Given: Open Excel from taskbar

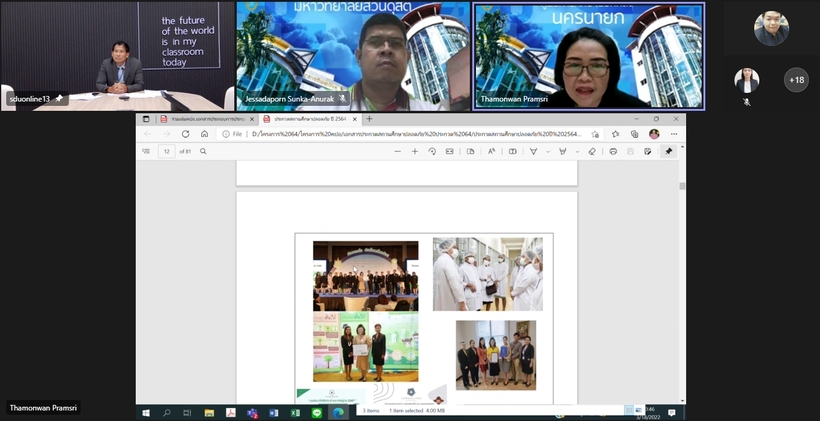Looking at the screenshot, I should [295, 413].
